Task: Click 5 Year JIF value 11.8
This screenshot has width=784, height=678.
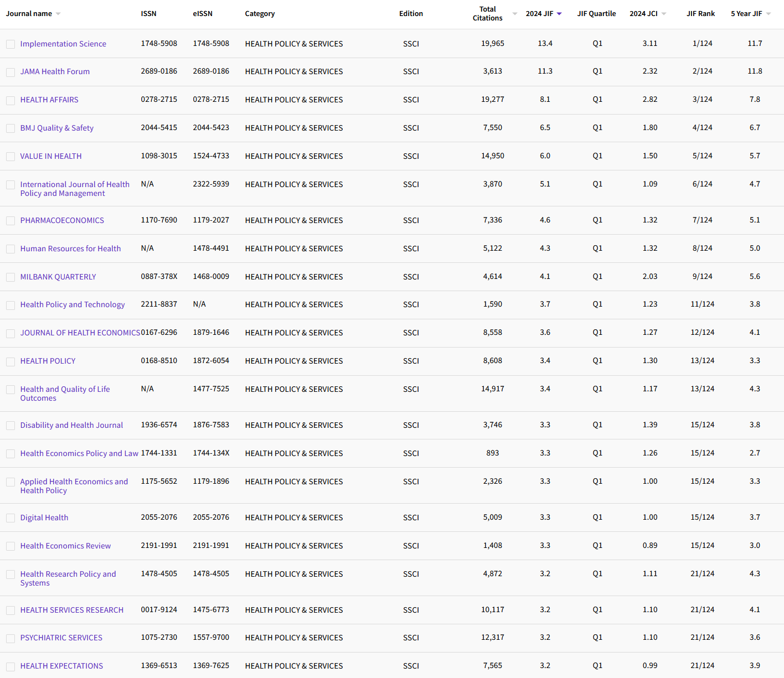Action: (755, 71)
